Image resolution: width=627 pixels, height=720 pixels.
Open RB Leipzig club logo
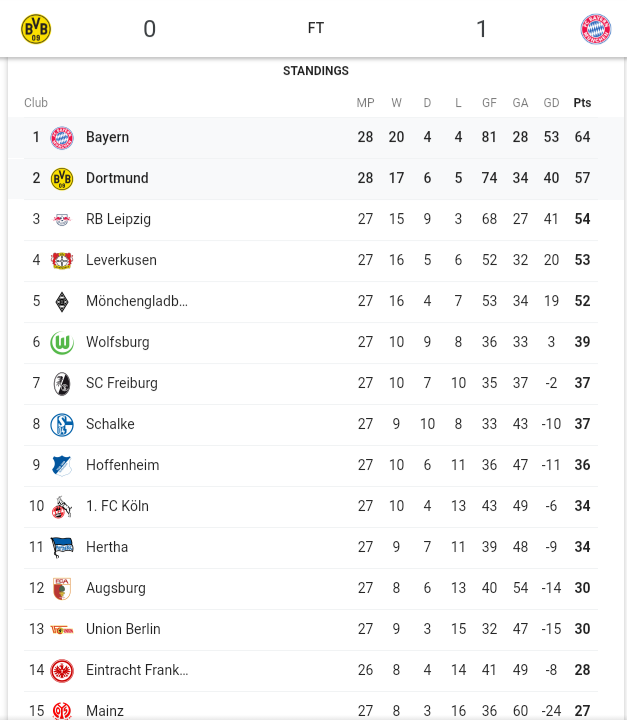click(62, 219)
